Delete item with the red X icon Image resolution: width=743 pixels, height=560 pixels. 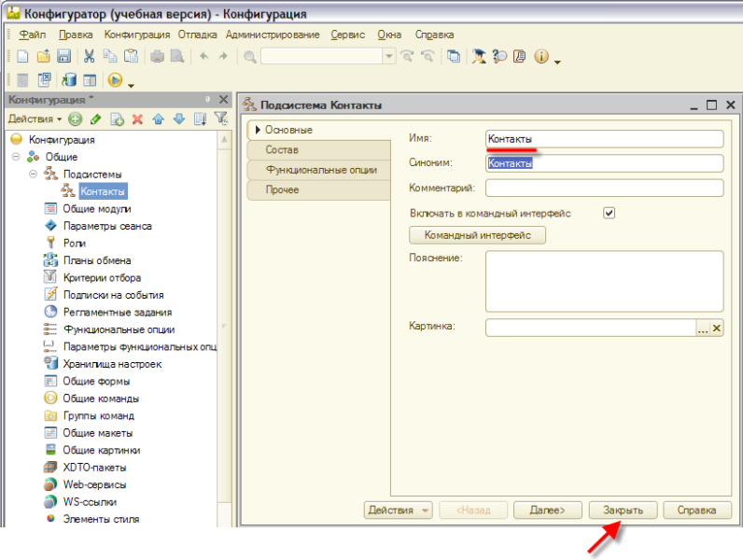click(137, 119)
